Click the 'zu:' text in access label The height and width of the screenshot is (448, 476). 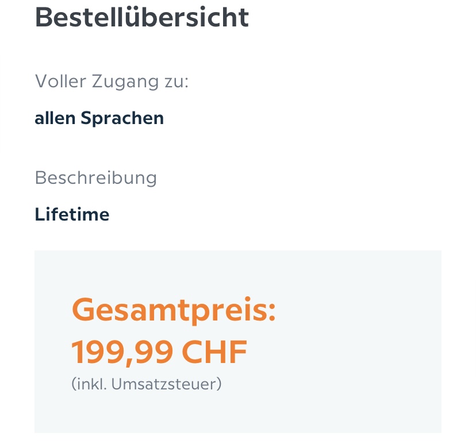(x=175, y=82)
